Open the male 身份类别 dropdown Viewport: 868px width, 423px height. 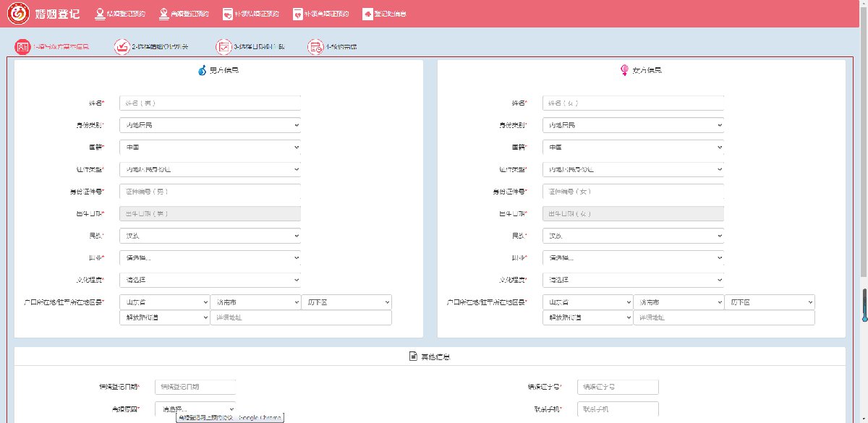coord(210,125)
